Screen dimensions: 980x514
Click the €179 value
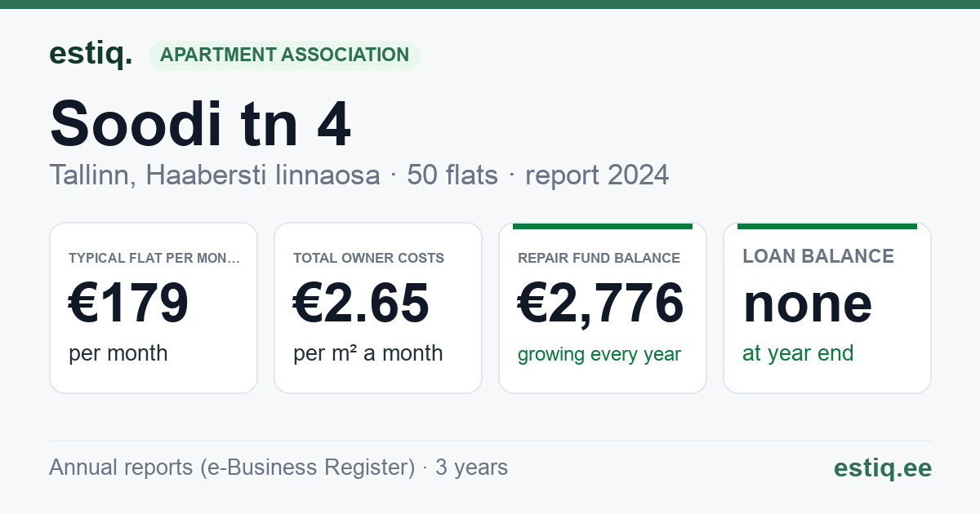point(129,304)
